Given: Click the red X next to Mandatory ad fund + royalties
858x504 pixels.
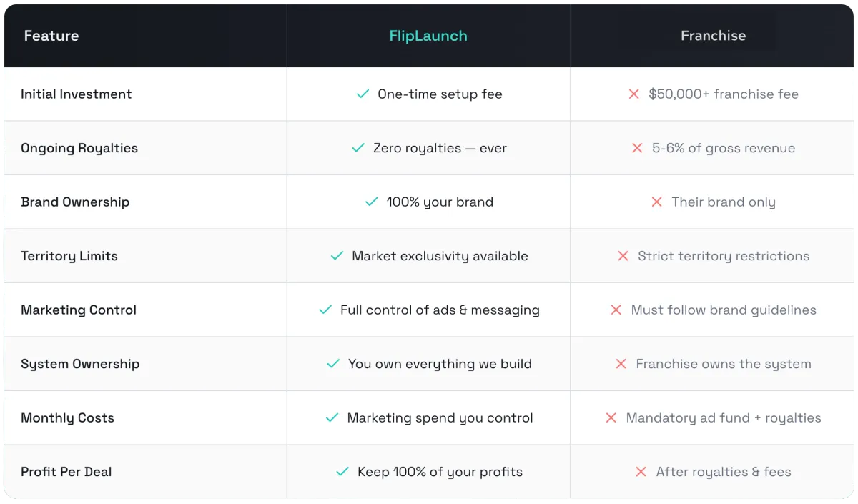Looking at the screenshot, I should point(611,417).
